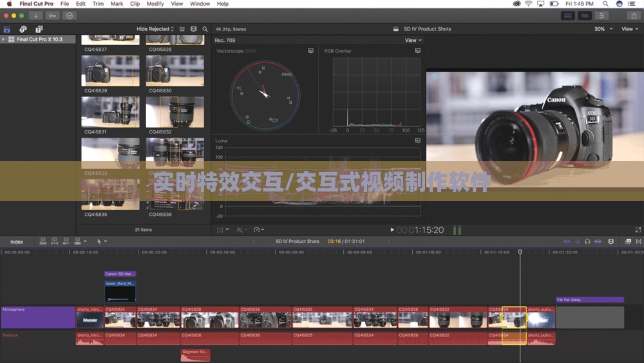This screenshot has width=644, height=363.
Task: Open edit-mode options chevron beside overwrite
Action: click(85, 241)
